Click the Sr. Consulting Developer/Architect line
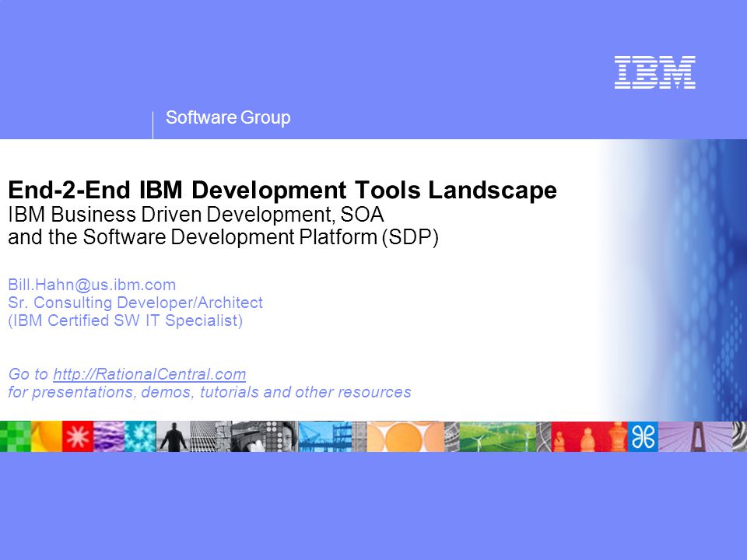747x560 pixels. pos(135,303)
